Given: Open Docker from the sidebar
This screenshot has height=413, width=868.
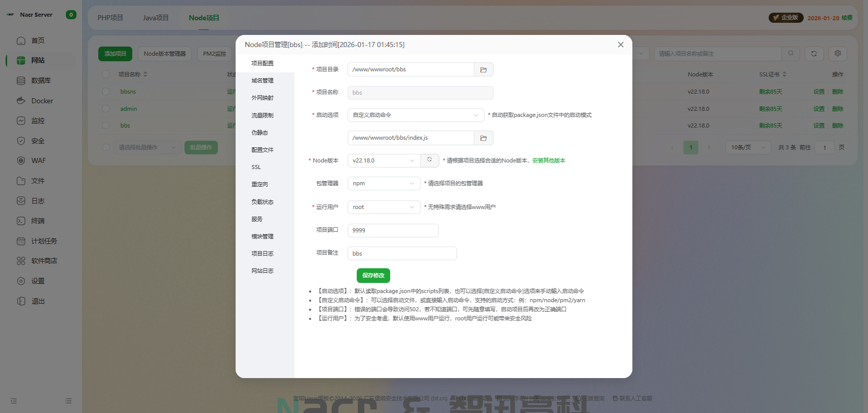Looking at the screenshot, I should (42, 101).
